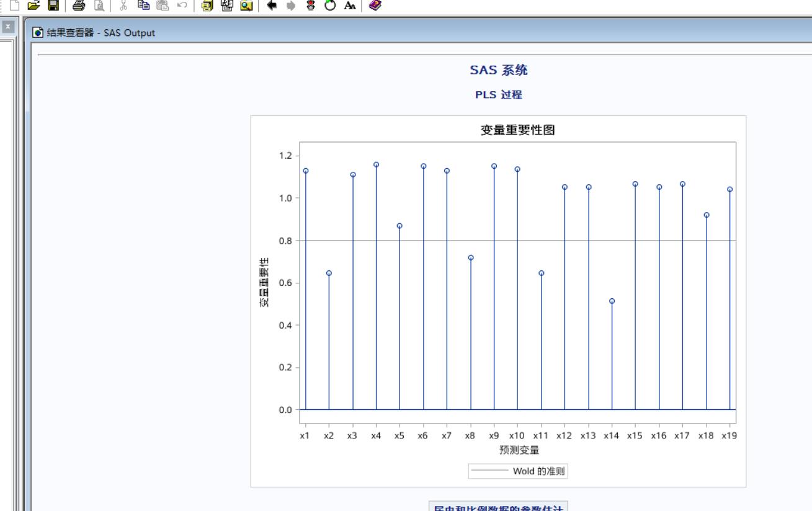Click the Paste clipboard icon
This screenshot has height=511, width=812.
tap(163, 6)
